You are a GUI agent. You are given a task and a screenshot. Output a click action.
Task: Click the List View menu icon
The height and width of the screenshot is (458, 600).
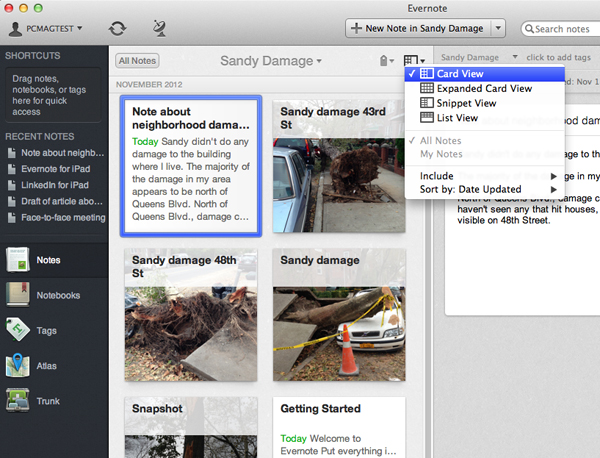[427, 117]
